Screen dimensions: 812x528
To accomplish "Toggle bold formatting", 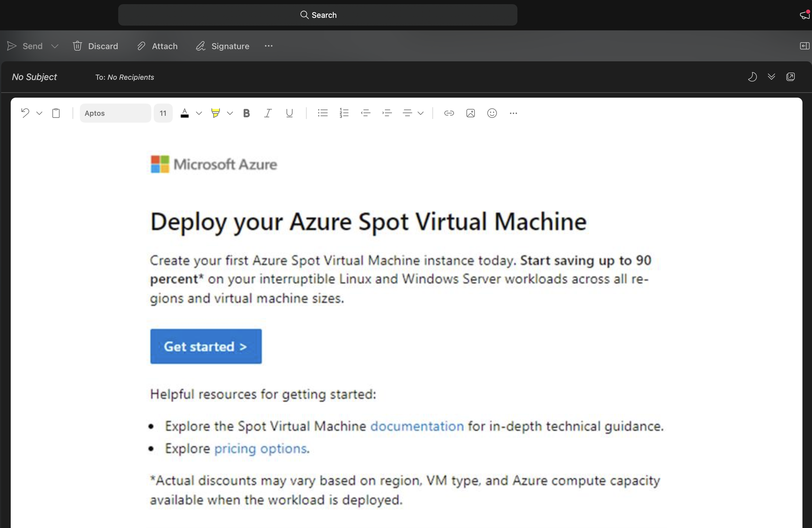I will pos(246,113).
